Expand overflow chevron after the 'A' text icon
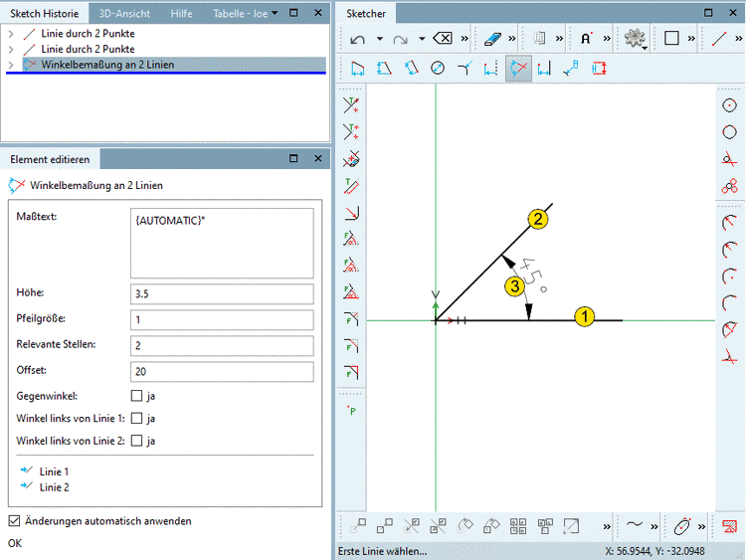Viewport: 746px width, 560px height. (x=607, y=39)
